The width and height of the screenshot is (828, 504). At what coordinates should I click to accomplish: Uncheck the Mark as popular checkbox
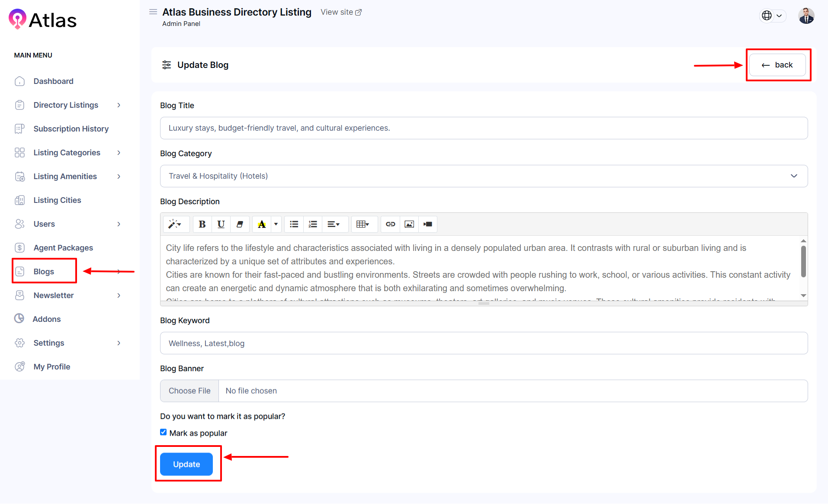pos(164,432)
